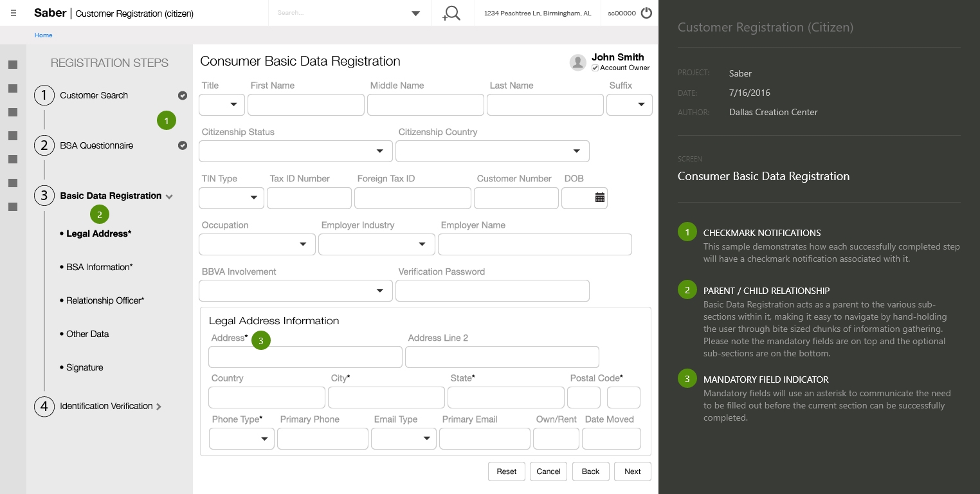Image resolution: width=980 pixels, height=494 pixels.
Task: Open the Citizenship Country dropdown
Action: click(x=493, y=151)
